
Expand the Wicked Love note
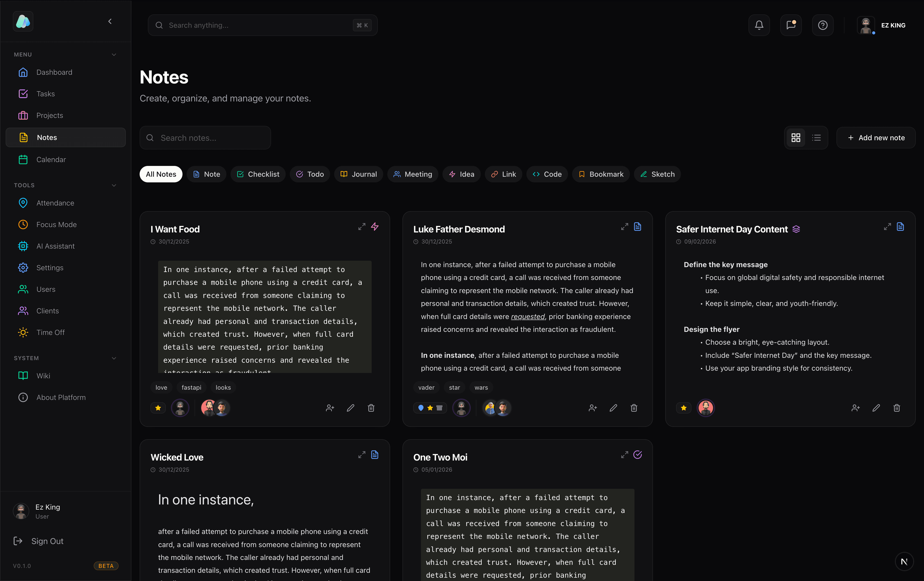pyautogui.click(x=362, y=455)
